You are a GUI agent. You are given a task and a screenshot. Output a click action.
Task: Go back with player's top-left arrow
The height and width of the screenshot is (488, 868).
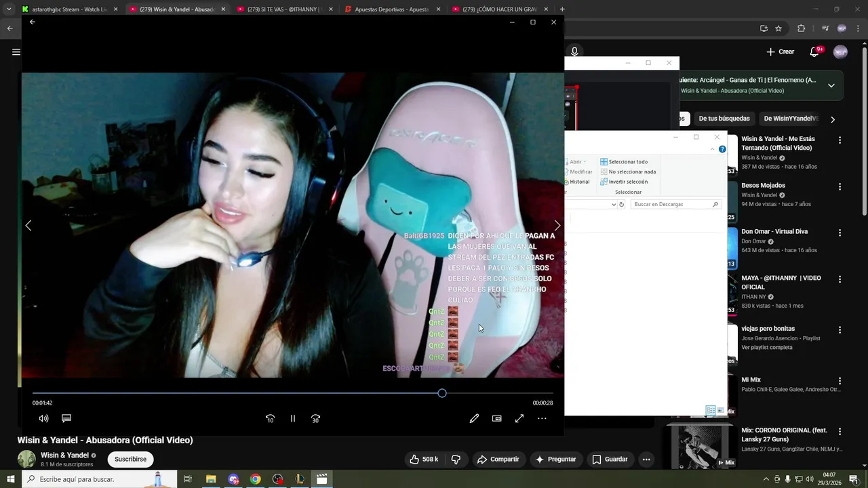[x=32, y=22]
